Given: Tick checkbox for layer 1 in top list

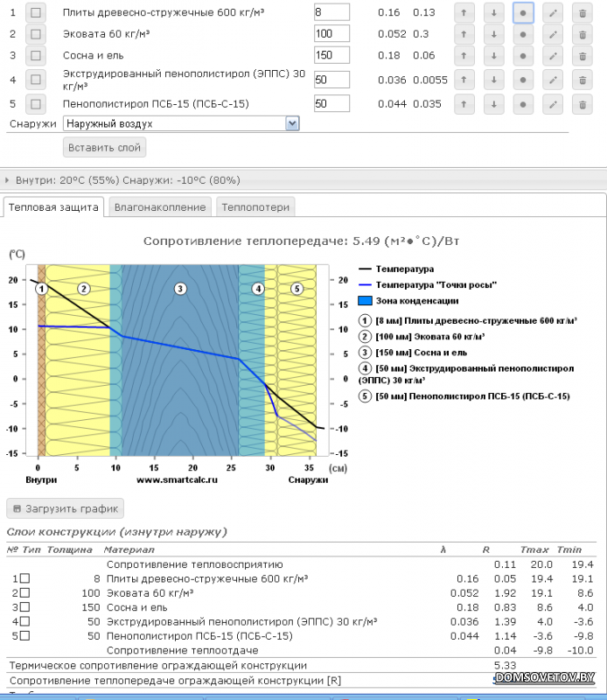Looking at the screenshot, I should [36, 12].
